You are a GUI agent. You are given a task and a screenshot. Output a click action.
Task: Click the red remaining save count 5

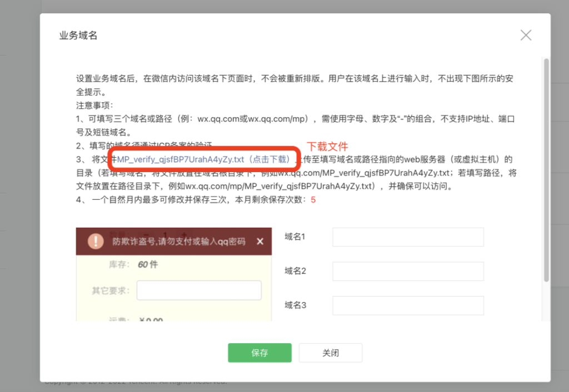click(x=313, y=200)
